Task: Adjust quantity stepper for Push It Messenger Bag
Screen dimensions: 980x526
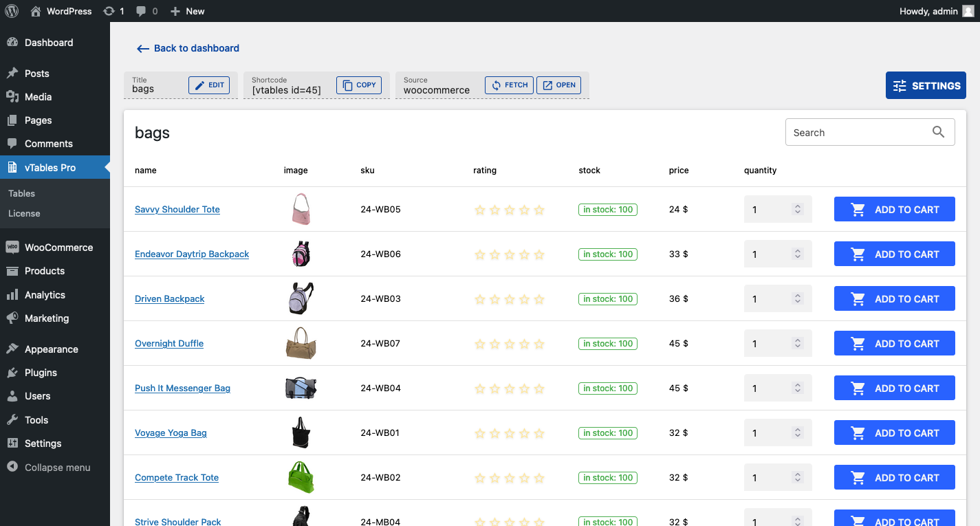Action: click(798, 388)
